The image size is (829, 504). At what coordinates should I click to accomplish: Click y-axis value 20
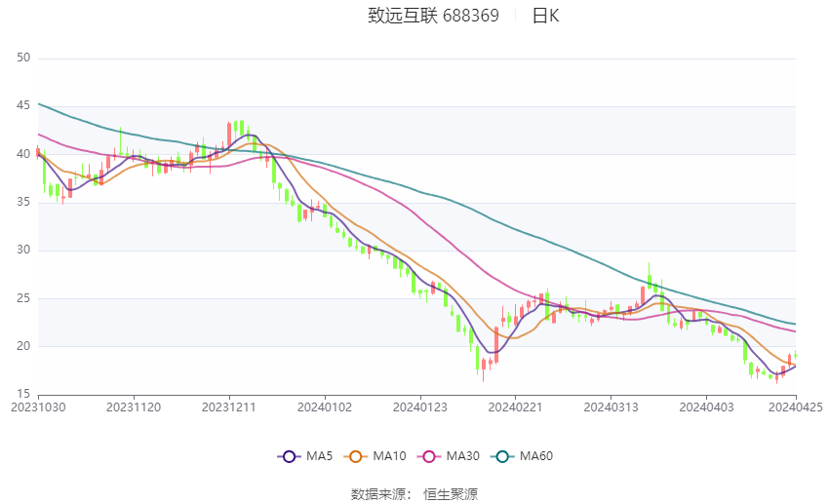[x=23, y=346]
